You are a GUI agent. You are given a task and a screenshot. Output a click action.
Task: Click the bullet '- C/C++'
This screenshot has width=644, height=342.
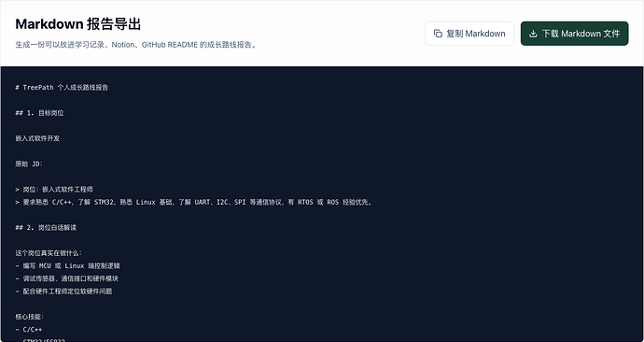tap(29, 330)
